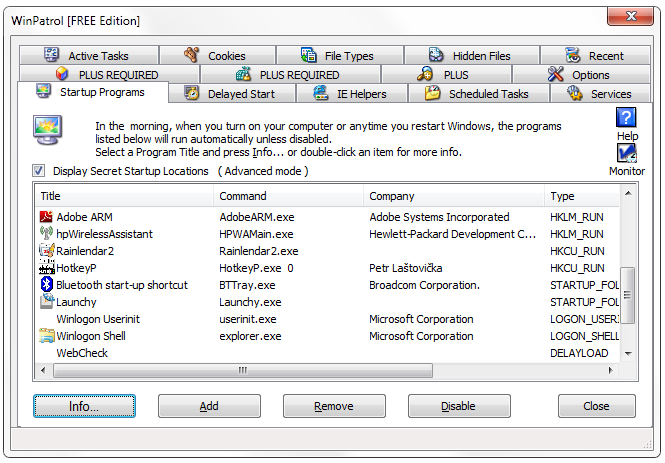Open the Scheduled Tasks tab

478,94
